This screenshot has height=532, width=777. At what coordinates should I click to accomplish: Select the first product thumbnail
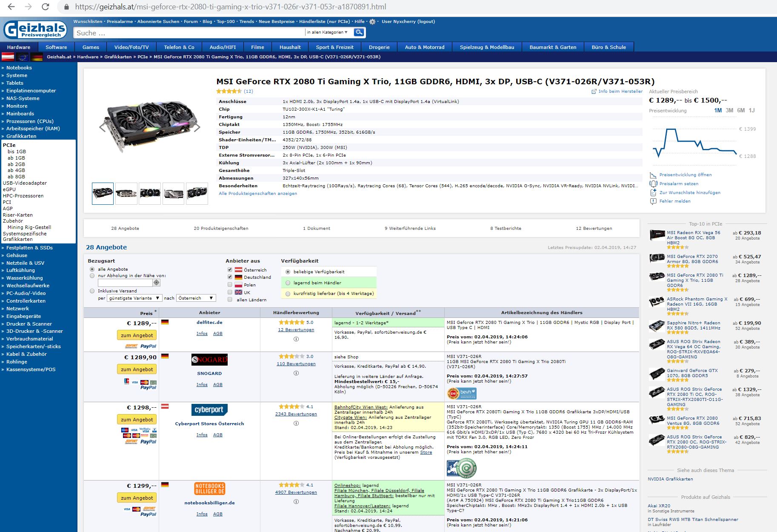point(103,193)
